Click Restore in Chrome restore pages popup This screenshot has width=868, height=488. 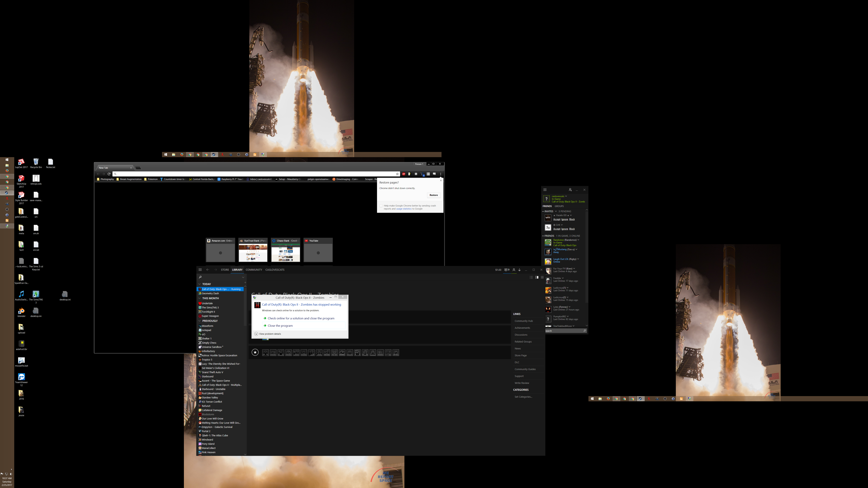434,195
